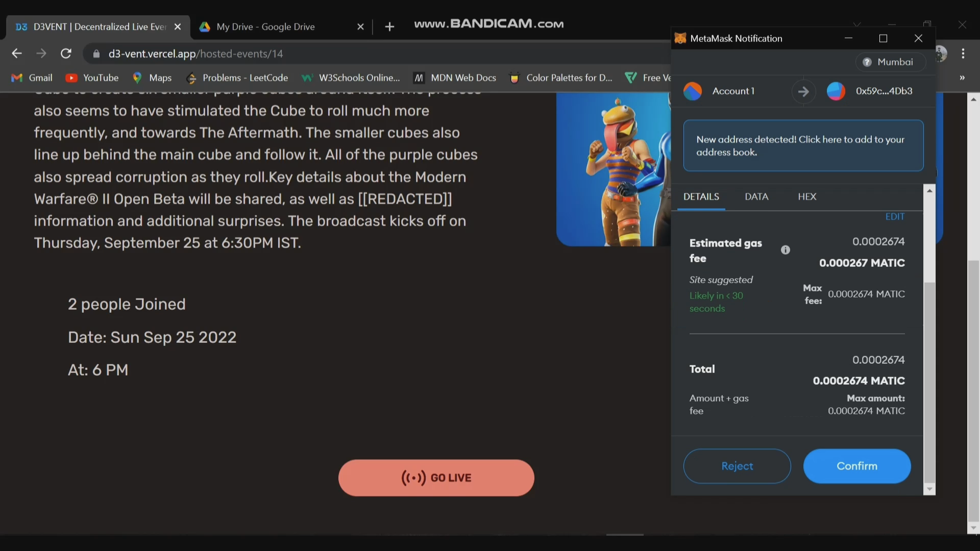Click the Total 0.0002674 MATIC amount
Image resolution: width=980 pixels, height=551 pixels.
coord(859,381)
